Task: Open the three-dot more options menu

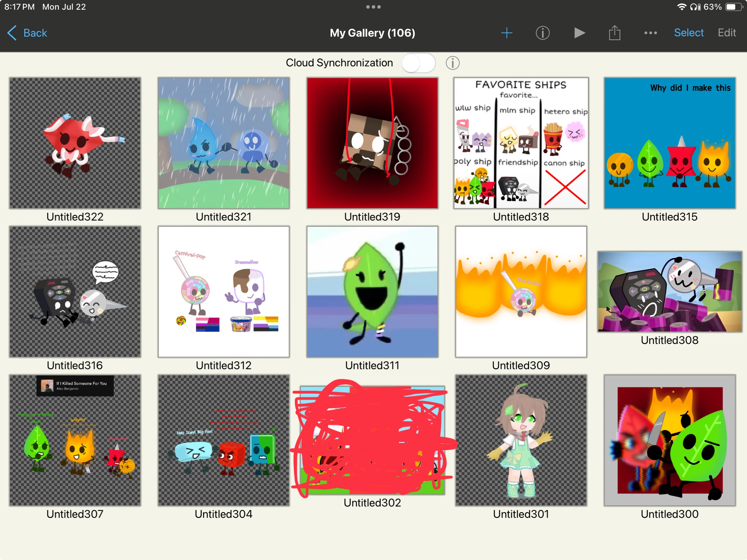Action: click(651, 33)
